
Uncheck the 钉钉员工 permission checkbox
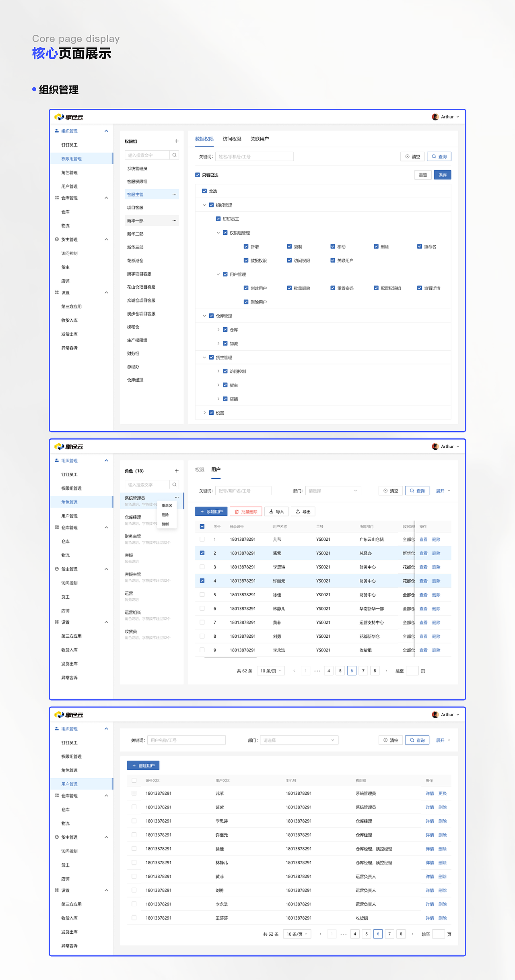click(218, 219)
